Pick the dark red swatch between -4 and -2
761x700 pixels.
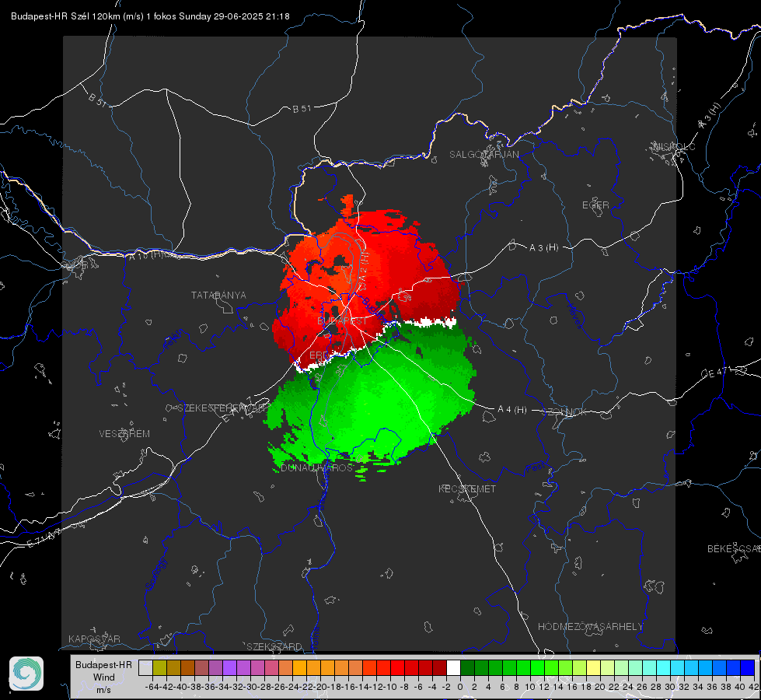tap(439, 667)
